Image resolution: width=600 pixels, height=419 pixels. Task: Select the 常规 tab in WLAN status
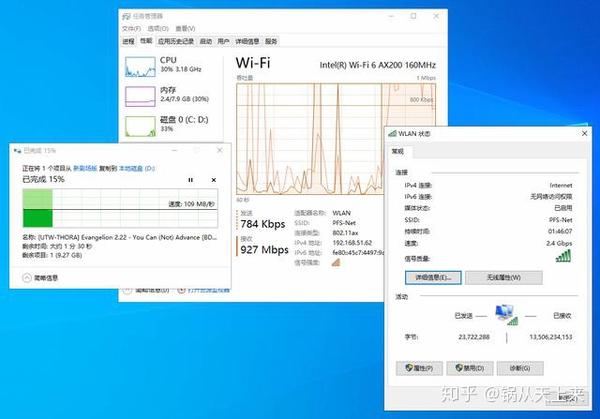pos(398,152)
